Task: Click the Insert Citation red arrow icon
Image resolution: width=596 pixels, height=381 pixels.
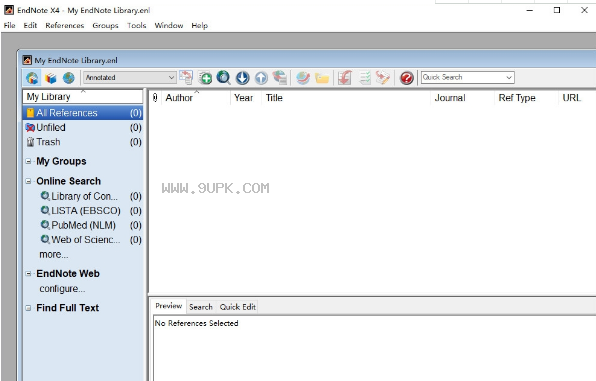Action: coord(345,78)
